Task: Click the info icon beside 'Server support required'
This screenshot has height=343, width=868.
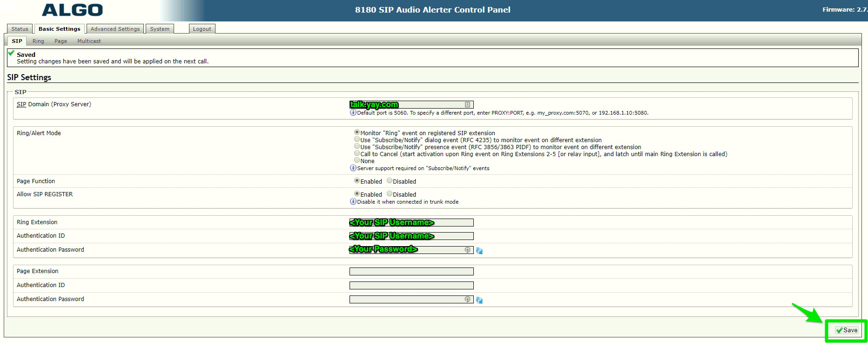Action: click(353, 168)
